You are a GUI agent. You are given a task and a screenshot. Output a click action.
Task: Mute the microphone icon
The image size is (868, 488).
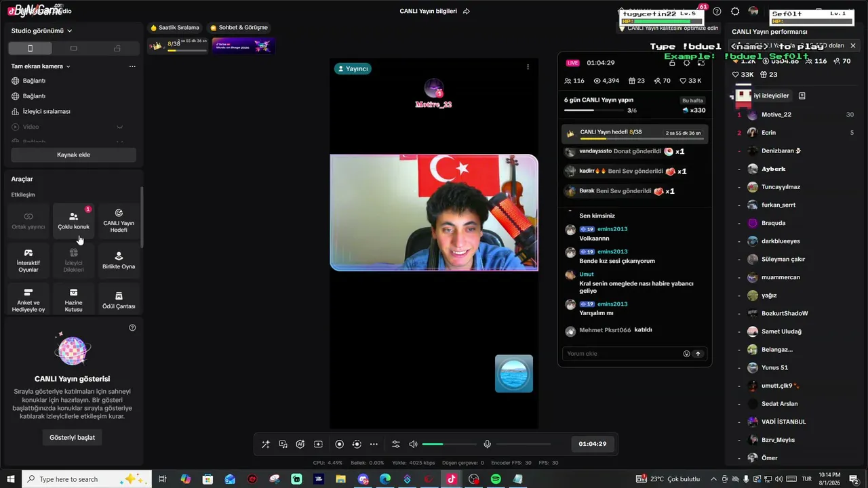point(487,444)
